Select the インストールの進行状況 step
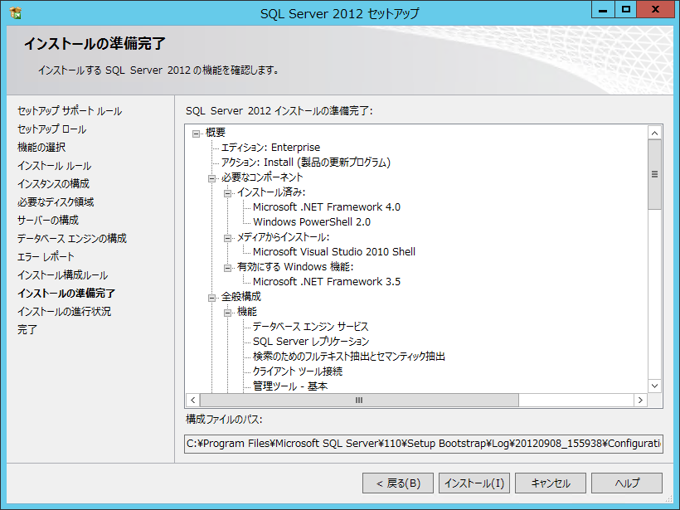The height and width of the screenshot is (510, 680). click(64, 311)
